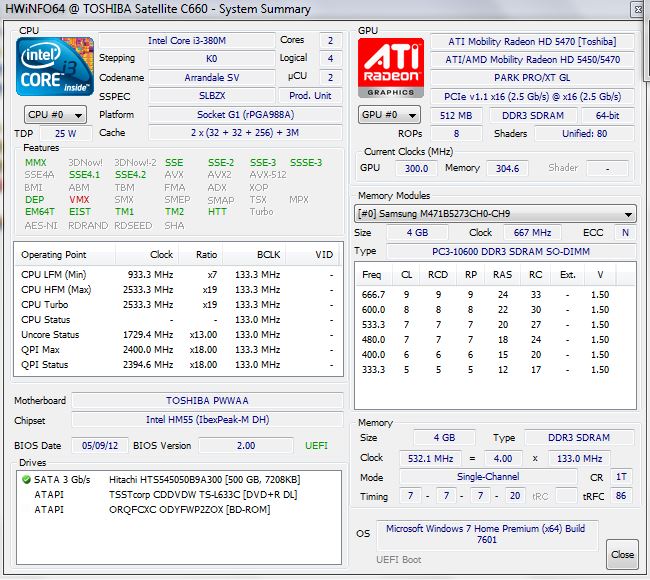Click the ATI Mobility Radeon HD 5470 [Toshiba] field
Screen dimensions: 650x580
click(x=532, y=41)
